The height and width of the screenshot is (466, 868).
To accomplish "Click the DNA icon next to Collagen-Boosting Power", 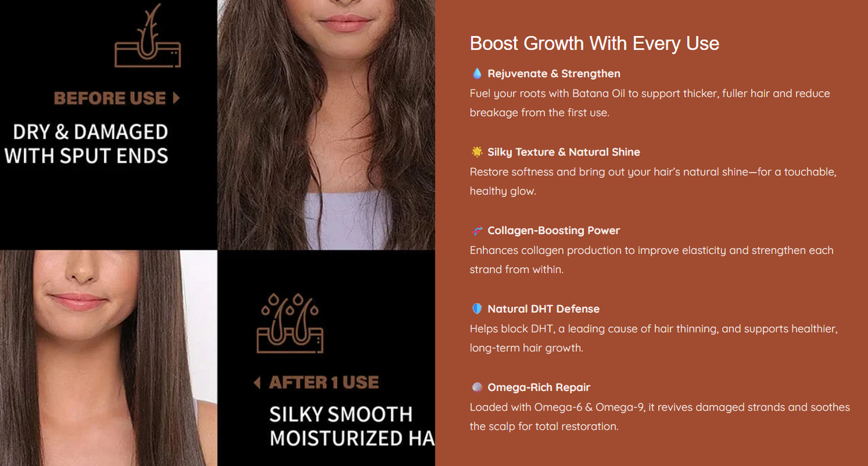I will pyautogui.click(x=477, y=231).
